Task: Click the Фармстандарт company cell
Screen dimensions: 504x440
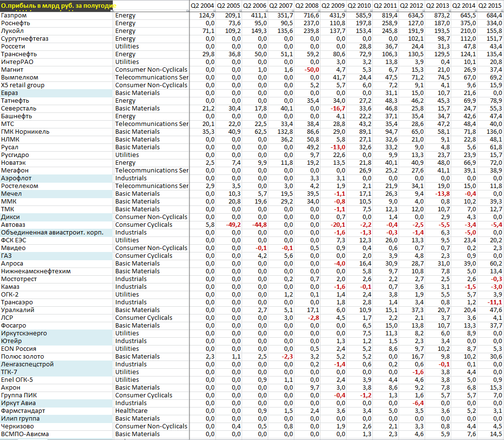Action: [57, 411]
